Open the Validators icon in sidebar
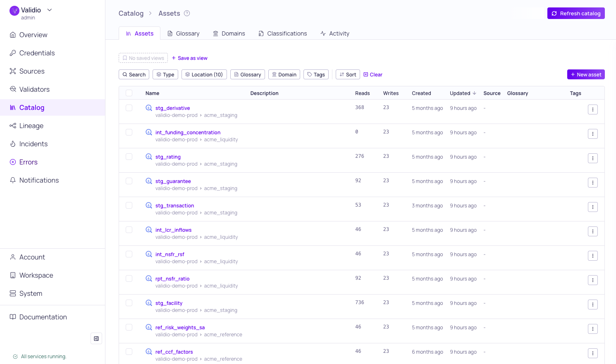The image size is (616, 364). (13, 89)
